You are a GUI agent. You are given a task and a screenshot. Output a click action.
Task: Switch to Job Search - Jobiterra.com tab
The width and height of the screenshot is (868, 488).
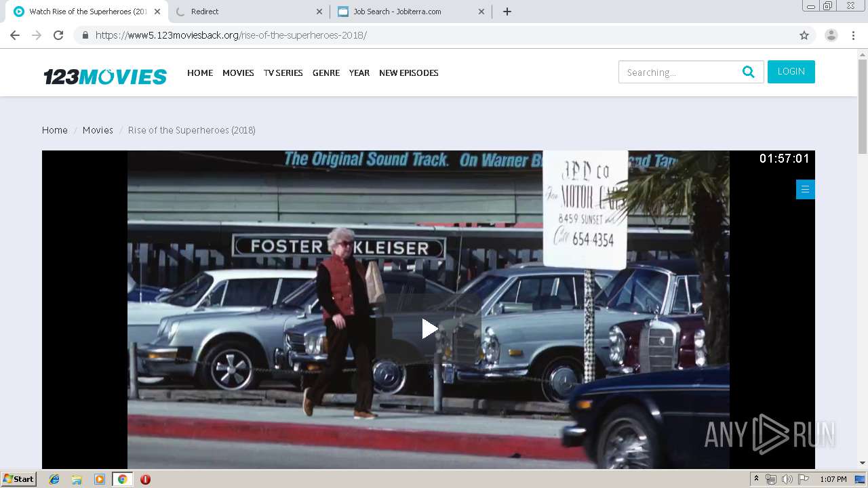(410, 12)
